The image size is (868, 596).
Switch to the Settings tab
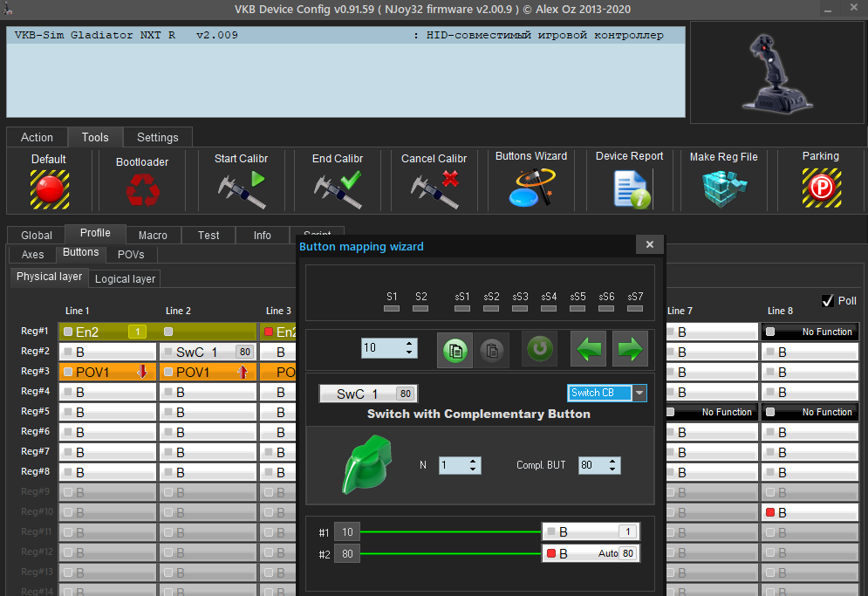tap(158, 137)
